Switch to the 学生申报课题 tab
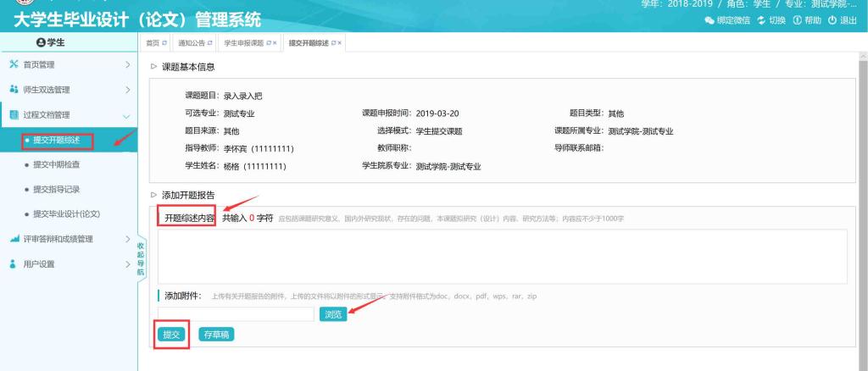 pos(243,42)
